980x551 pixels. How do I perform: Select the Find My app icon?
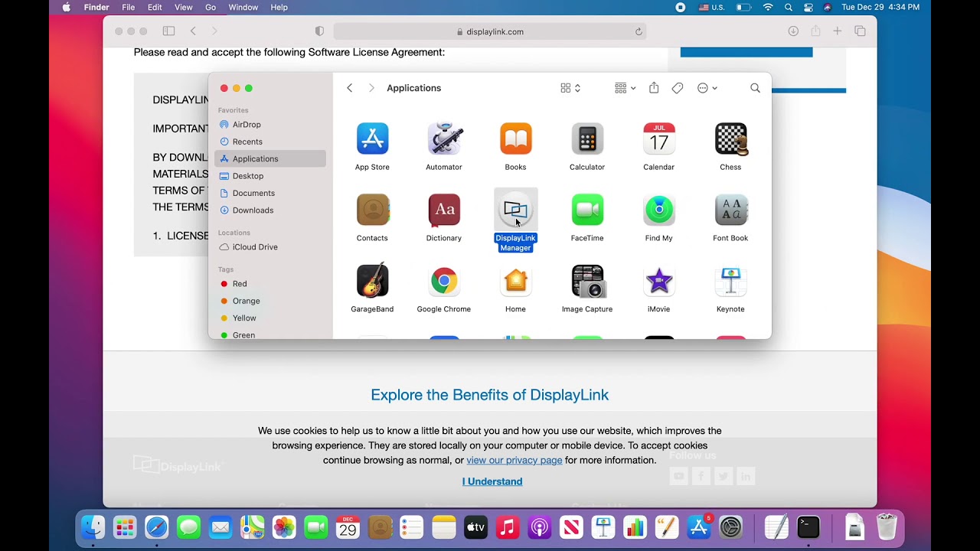click(x=658, y=210)
